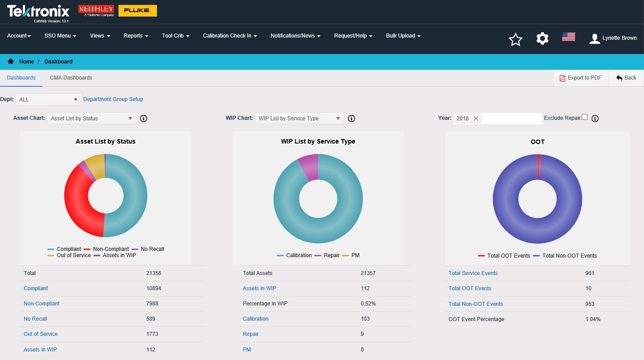Open the Reports menu
644x360 pixels.
(x=136, y=36)
